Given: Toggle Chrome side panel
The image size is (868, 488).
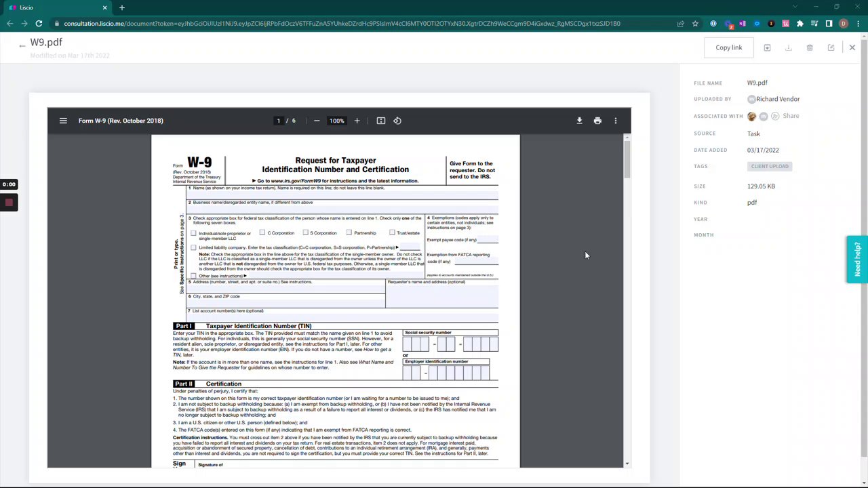Looking at the screenshot, I should [x=829, y=24].
